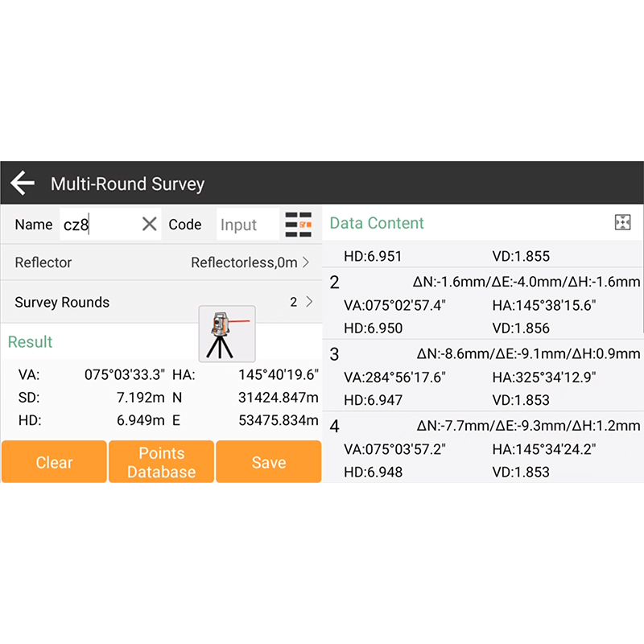Expand Data Content to full screen
The width and height of the screenshot is (644, 644).
[x=622, y=223]
